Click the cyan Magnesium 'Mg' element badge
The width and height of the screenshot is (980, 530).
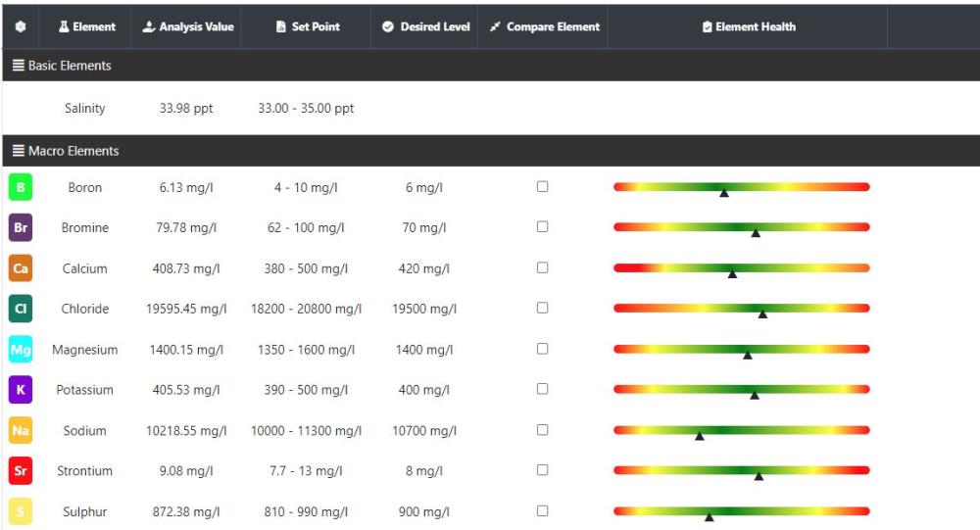point(21,350)
